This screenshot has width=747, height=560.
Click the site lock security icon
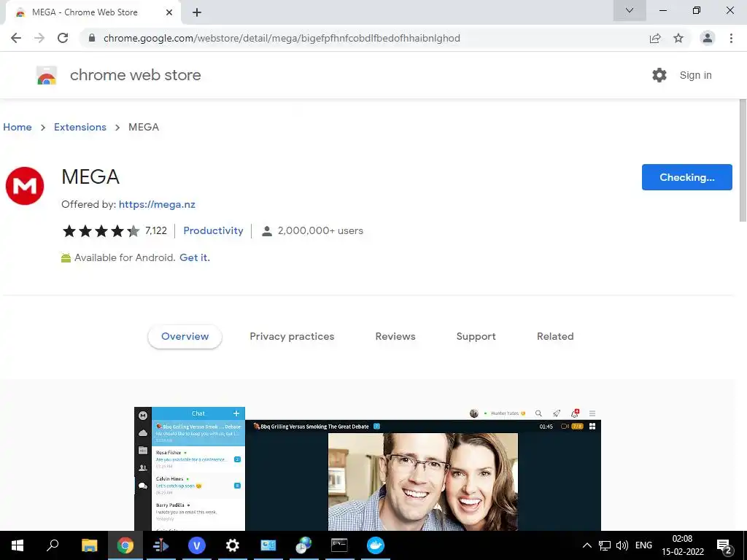(x=92, y=38)
